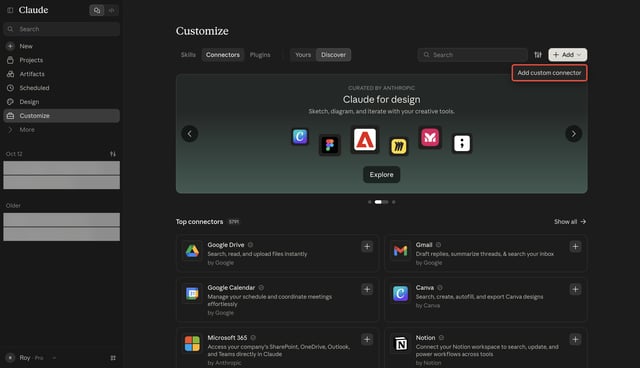This screenshot has height=368, width=640.
Task: Expand the More section in sidebar
Action: 62,130
